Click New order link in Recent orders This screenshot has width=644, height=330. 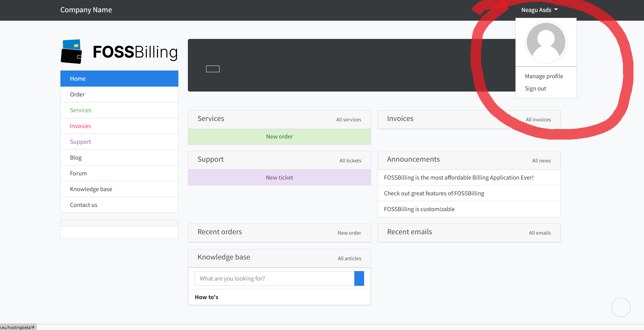[349, 233]
